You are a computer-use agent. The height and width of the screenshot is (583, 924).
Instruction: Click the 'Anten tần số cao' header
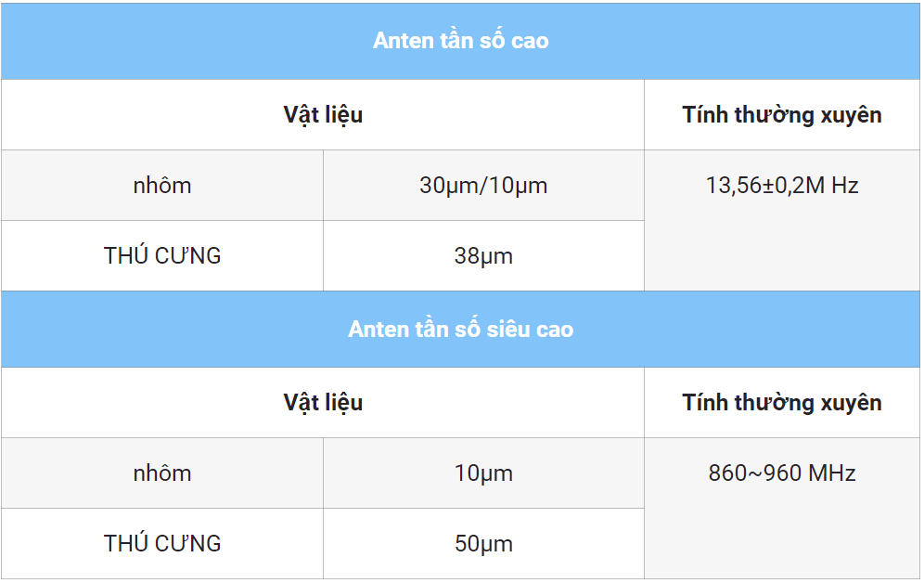(461, 41)
